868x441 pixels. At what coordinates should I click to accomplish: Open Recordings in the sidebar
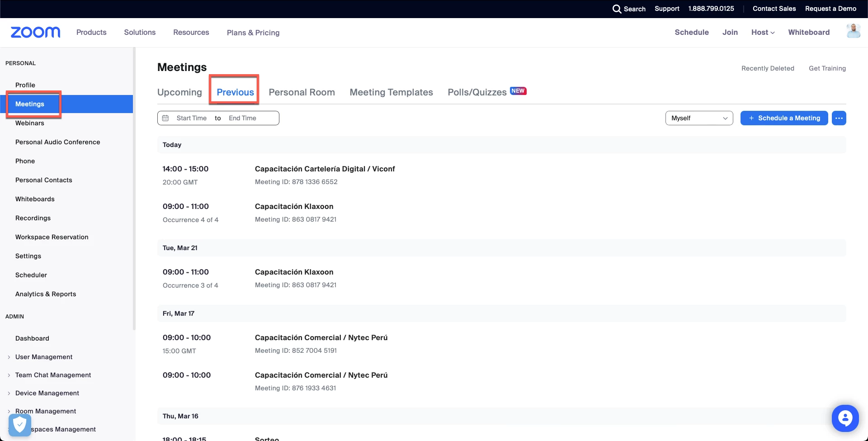[x=33, y=218]
